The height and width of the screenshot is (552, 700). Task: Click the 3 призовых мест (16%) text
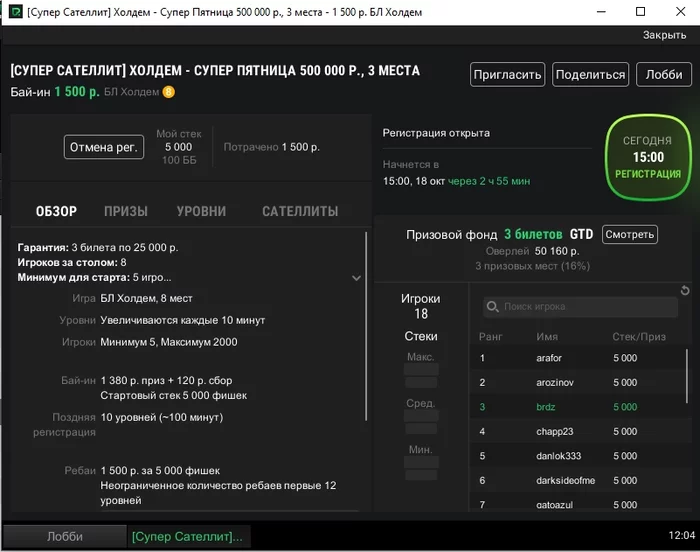click(532, 266)
